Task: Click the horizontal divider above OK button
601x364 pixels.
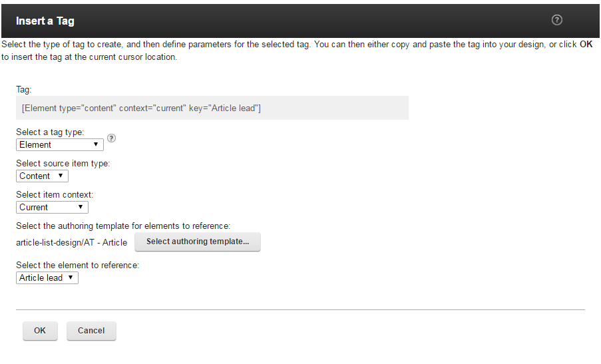Action: pos(300,309)
